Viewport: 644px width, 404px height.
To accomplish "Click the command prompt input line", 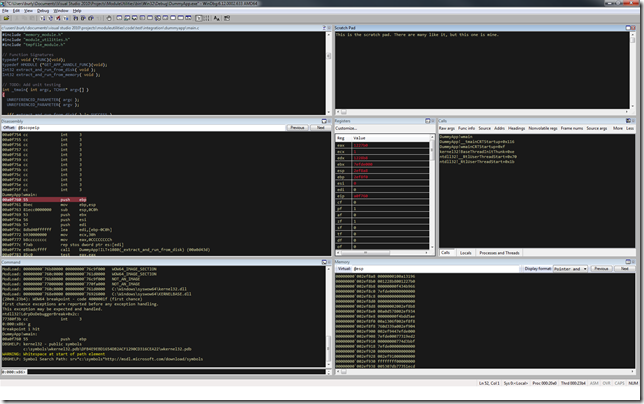I will pyautogui.click(x=177, y=372).
